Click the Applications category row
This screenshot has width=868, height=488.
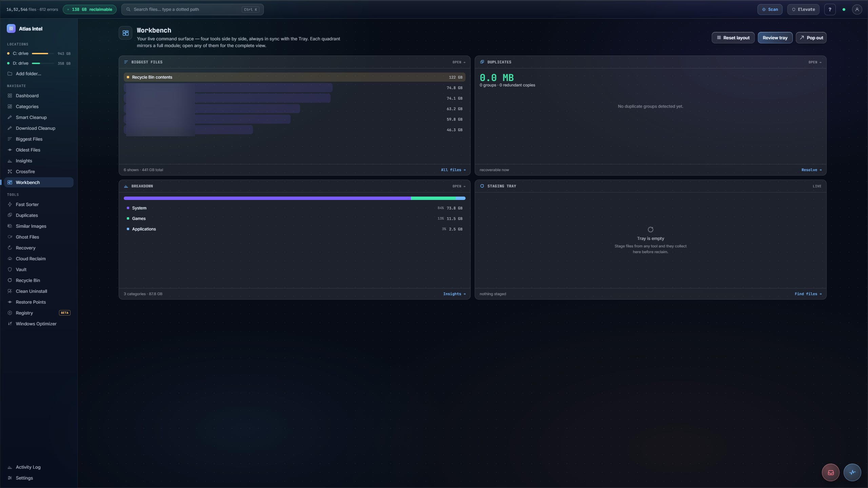pyautogui.click(x=294, y=229)
